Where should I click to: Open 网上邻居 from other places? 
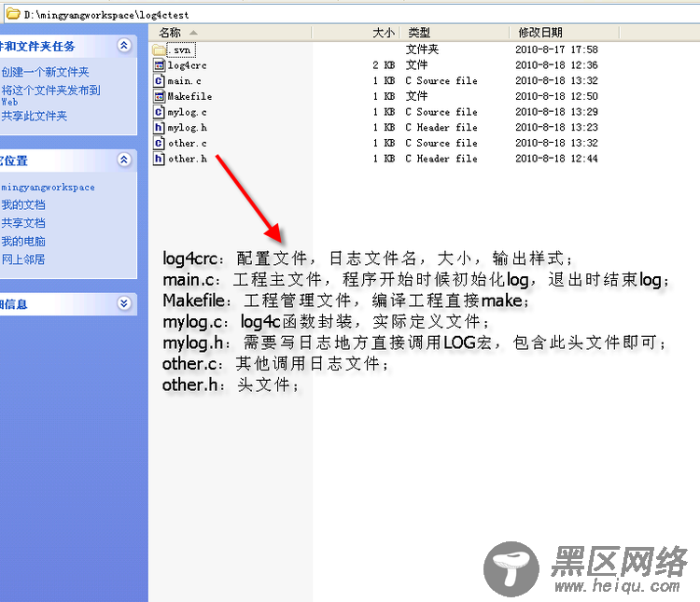[x=23, y=259]
